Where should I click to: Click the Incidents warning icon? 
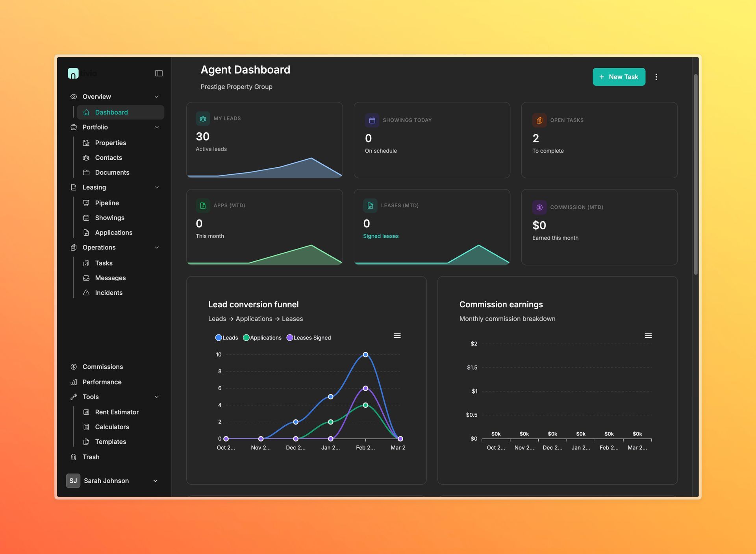(87, 292)
